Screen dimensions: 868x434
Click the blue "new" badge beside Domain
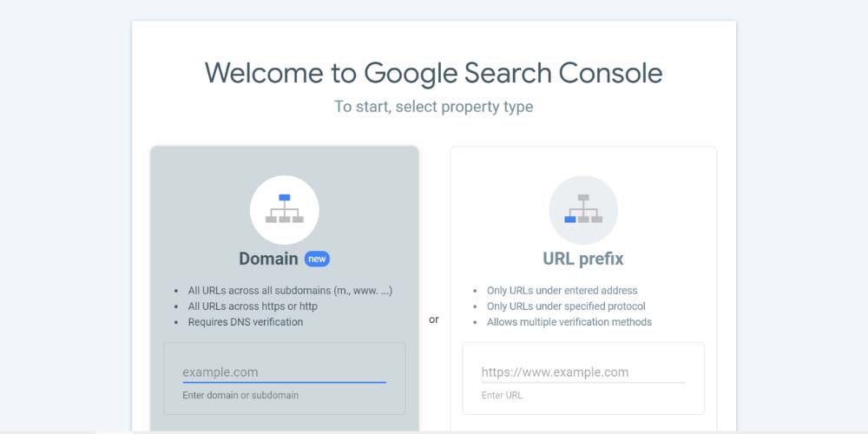click(x=317, y=259)
